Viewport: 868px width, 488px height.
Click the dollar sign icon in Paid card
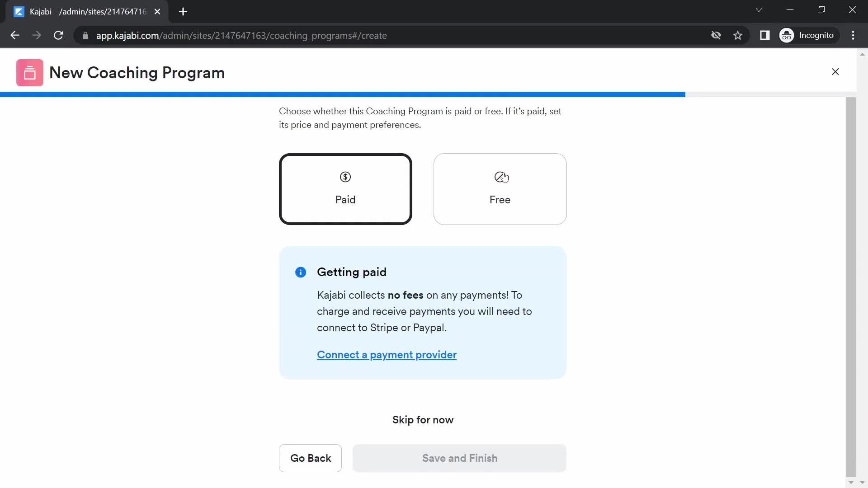345,177
